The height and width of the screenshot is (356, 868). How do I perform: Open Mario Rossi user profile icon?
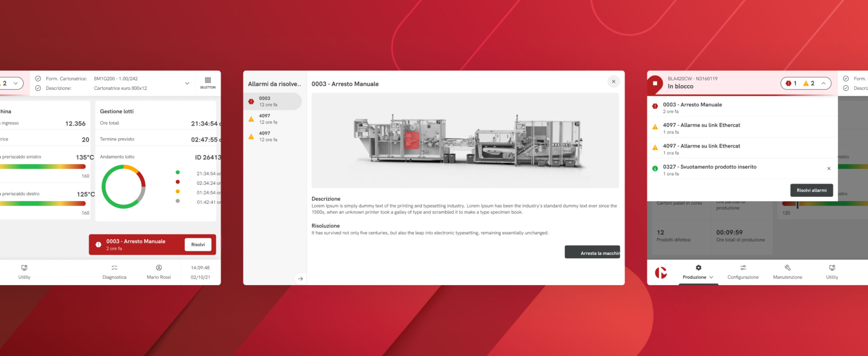(x=159, y=268)
